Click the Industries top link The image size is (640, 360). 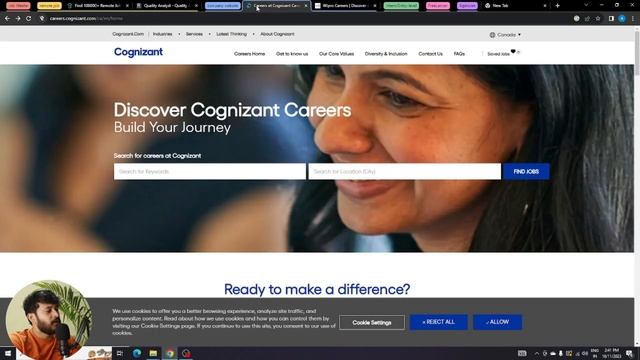click(162, 34)
